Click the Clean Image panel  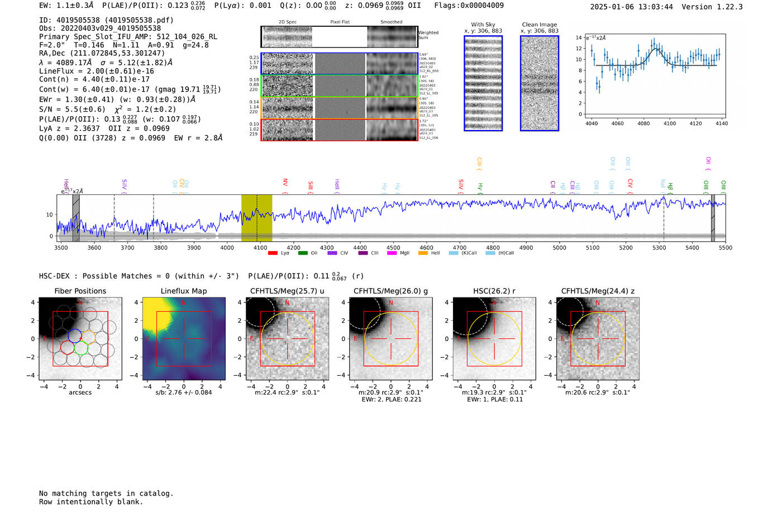540,83
